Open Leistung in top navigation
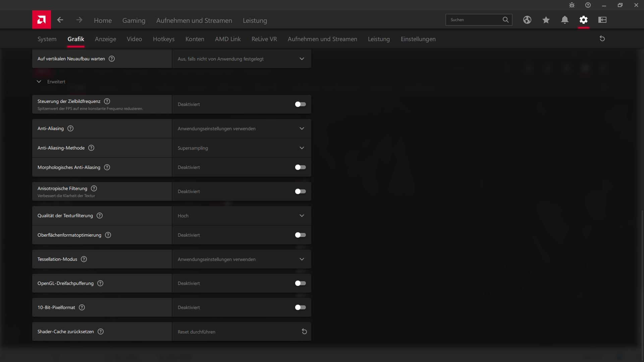 [x=255, y=20]
